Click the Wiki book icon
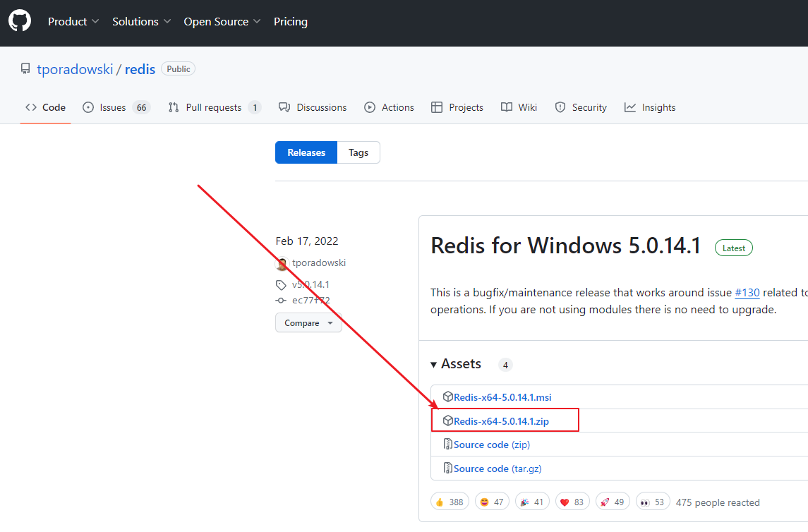This screenshot has height=532, width=808. [x=507, y=107]
